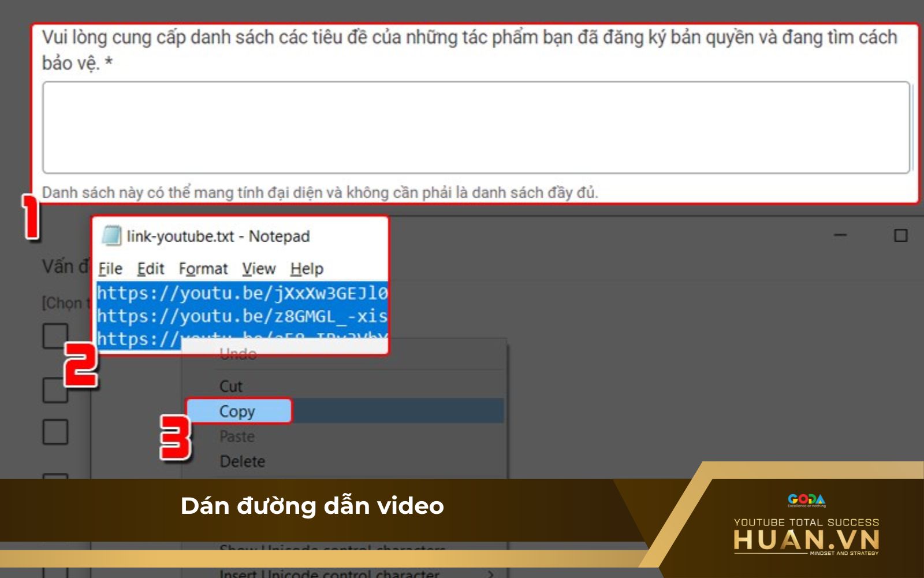Tick the checkbox directly under '[Chọn' label

tap(55, 336)
